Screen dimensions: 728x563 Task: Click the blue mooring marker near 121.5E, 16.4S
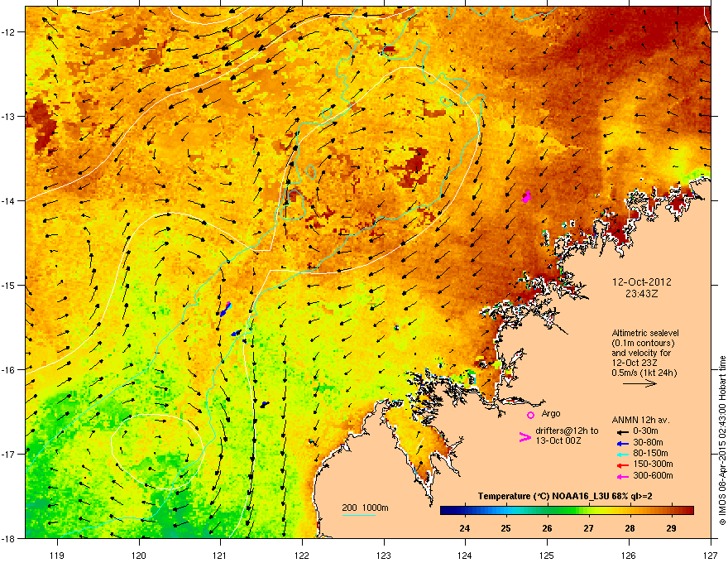[265, 405]
